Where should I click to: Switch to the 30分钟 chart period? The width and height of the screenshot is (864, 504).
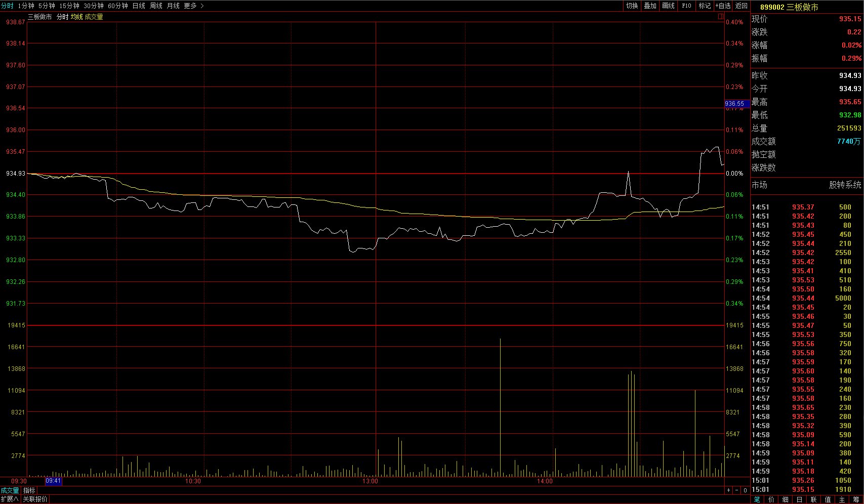(94, 6)
